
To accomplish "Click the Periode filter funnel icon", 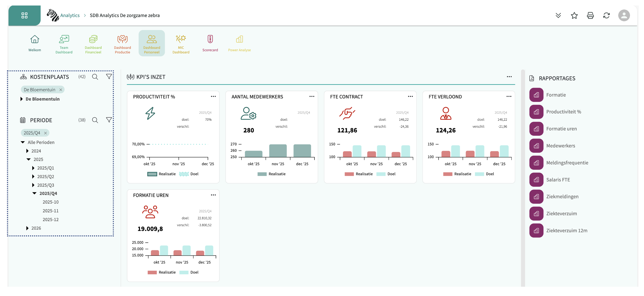I will (x=109, y=120).
